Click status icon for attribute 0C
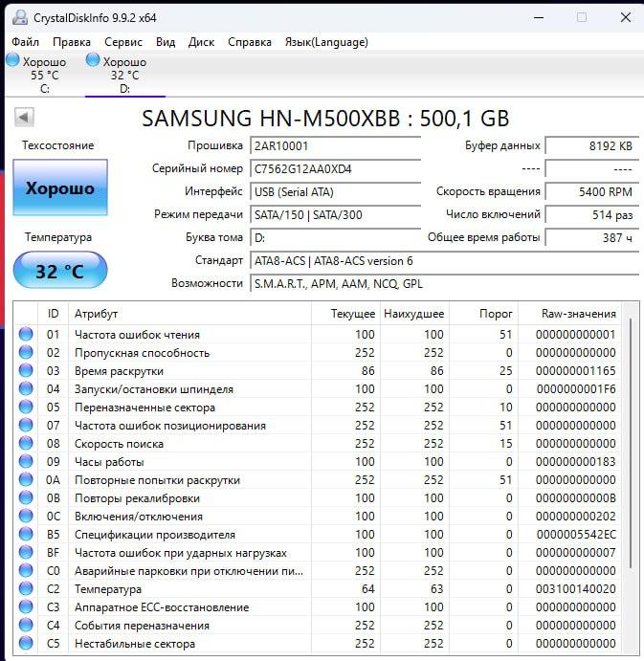This screenshot has height=661, width=644. coord(26,516)
